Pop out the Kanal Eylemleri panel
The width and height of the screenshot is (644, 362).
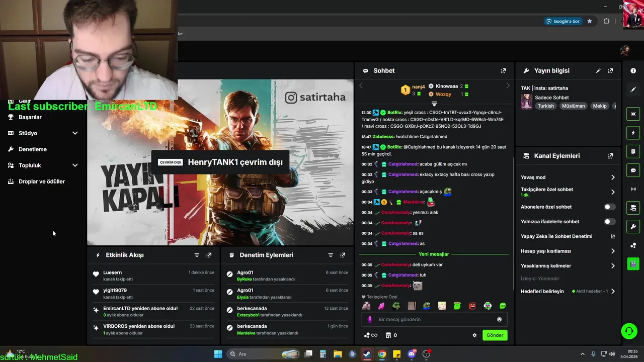coord(610,156)
